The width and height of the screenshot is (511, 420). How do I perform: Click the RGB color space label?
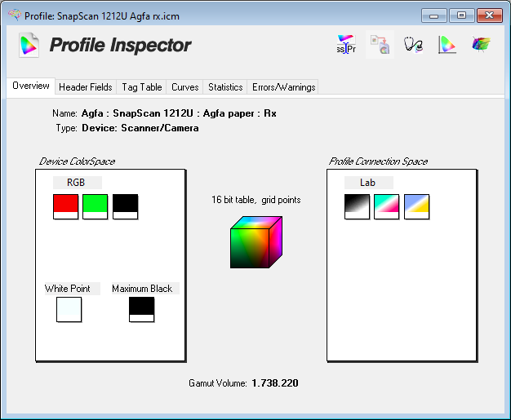[78, 183]
